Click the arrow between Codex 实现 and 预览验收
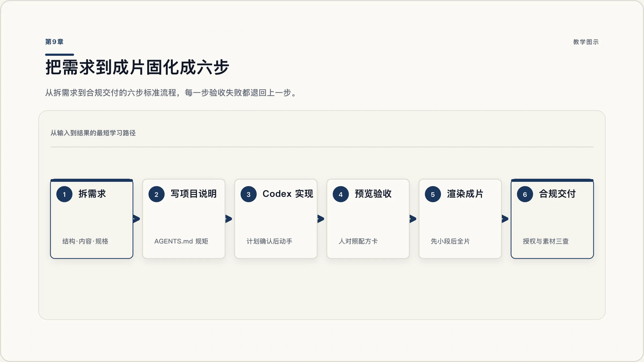 click(x=321, y=219)
